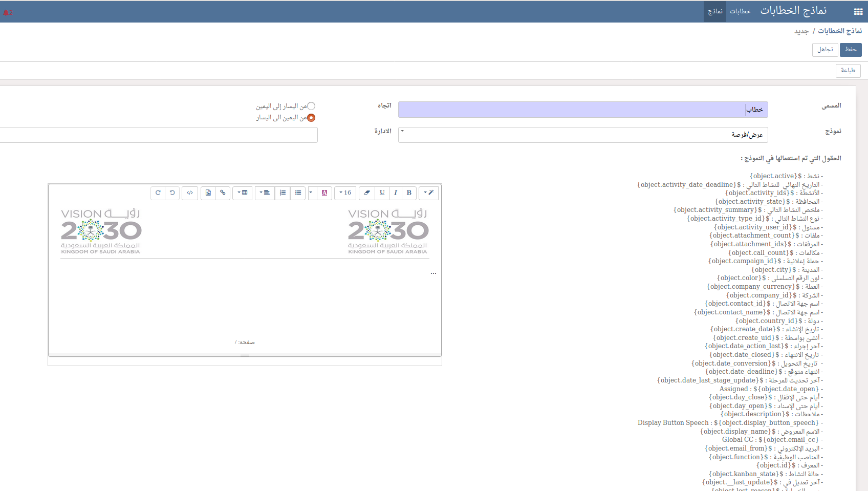Viewport: 868px width, 491px height.
Task: Open the نماذج menu in the top bar
Action: pyautogui.click(x=715, y=11)
